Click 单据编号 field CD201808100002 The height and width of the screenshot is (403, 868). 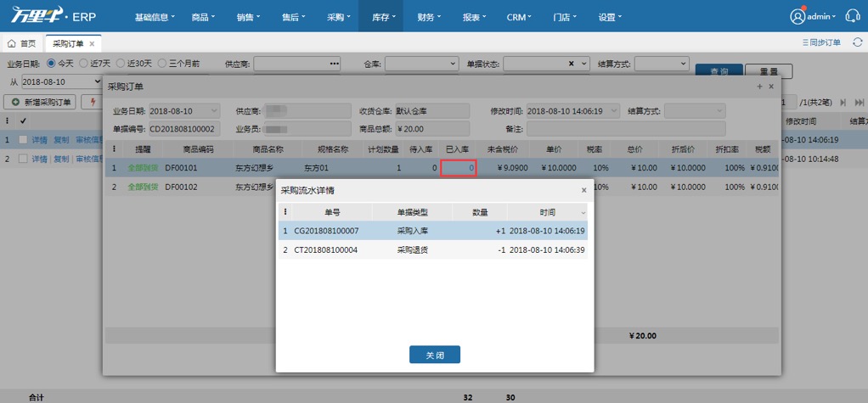(x=185, y=129)
